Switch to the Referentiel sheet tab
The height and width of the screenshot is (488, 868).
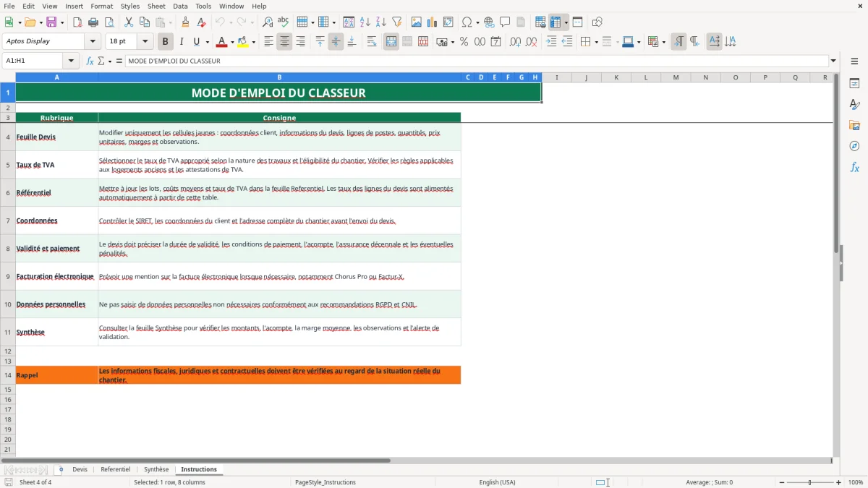(116, 469)
